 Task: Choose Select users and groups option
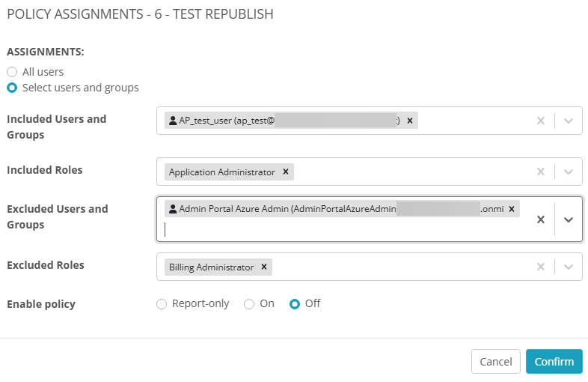[12, 88]
